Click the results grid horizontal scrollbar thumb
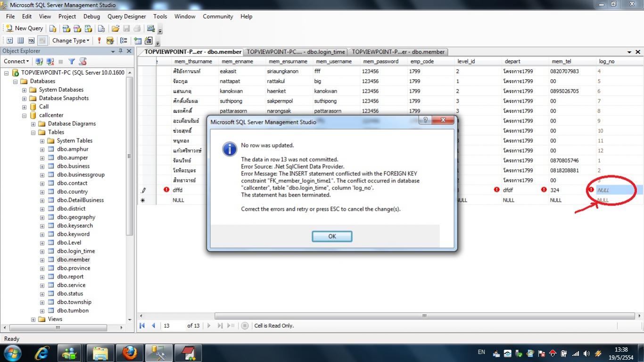 (425, 316)
